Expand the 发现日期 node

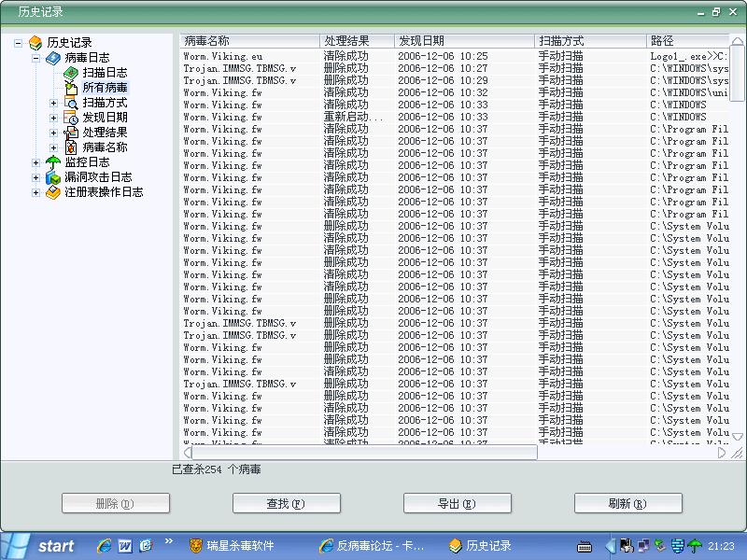pyautogui.click(x=53, y=118)
